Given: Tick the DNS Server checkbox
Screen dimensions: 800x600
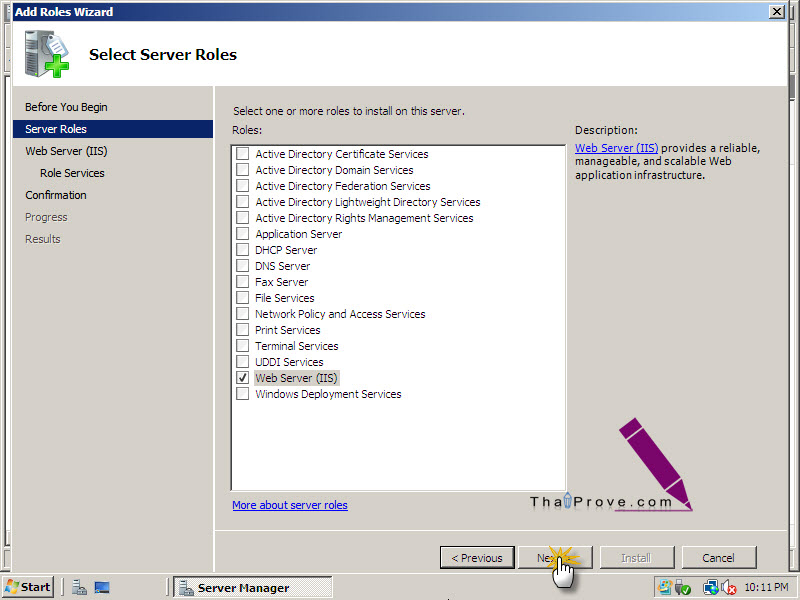Looking at the screenshot, I should (x=243, y=266).
